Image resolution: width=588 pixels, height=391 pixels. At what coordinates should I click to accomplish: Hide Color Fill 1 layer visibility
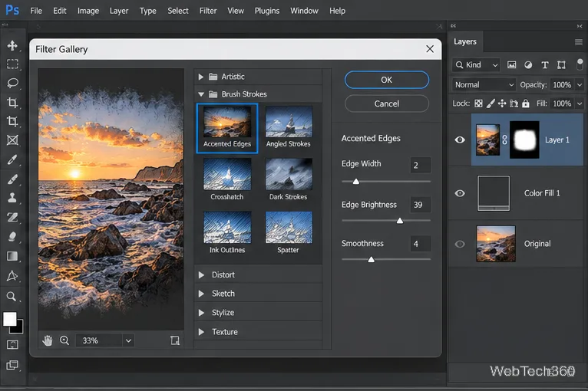460,193
